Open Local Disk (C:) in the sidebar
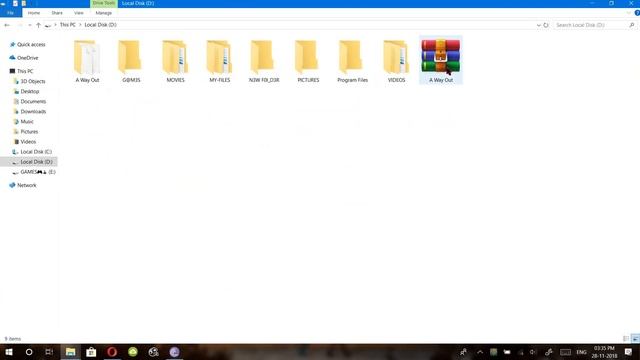Viewport: 640px width, 360px height. pyautogui.click(x=32, y=152)
